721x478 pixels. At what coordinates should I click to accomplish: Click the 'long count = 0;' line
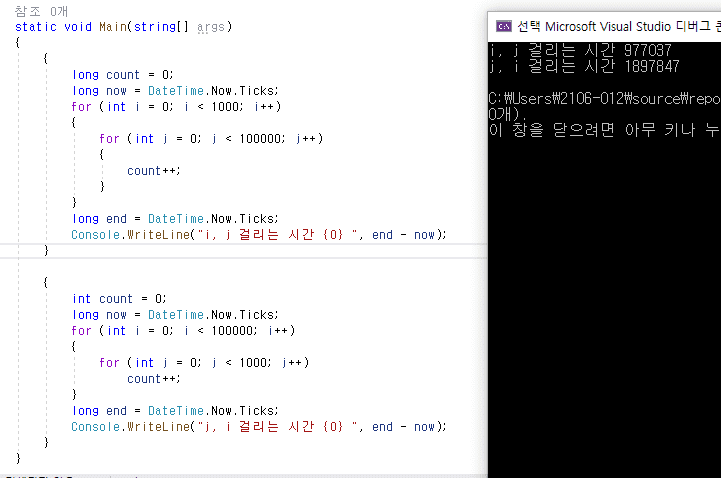(122, 75)
